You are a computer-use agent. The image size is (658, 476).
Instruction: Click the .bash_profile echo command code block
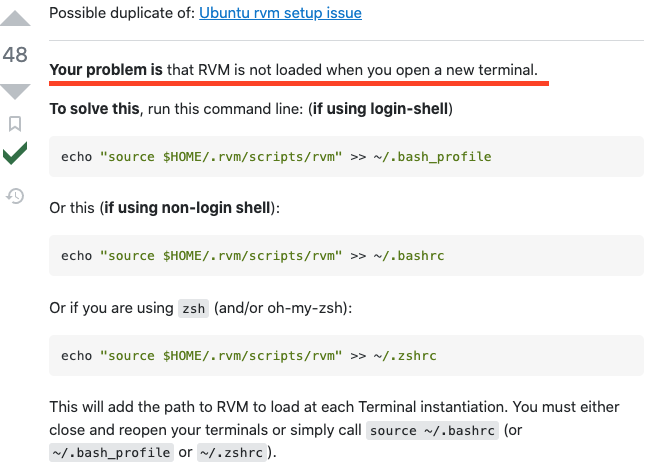[x=345, y=157]
